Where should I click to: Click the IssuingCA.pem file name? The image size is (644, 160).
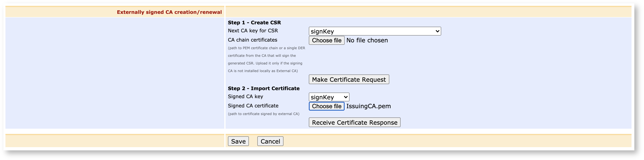point(368,106)
